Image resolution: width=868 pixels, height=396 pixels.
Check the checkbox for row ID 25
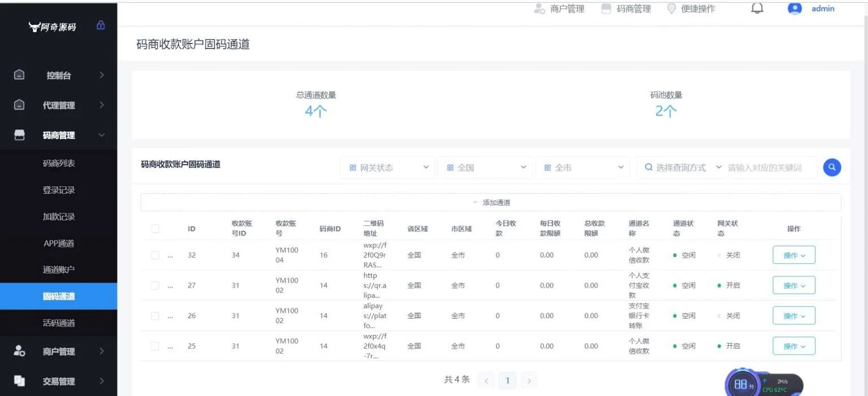155,346
